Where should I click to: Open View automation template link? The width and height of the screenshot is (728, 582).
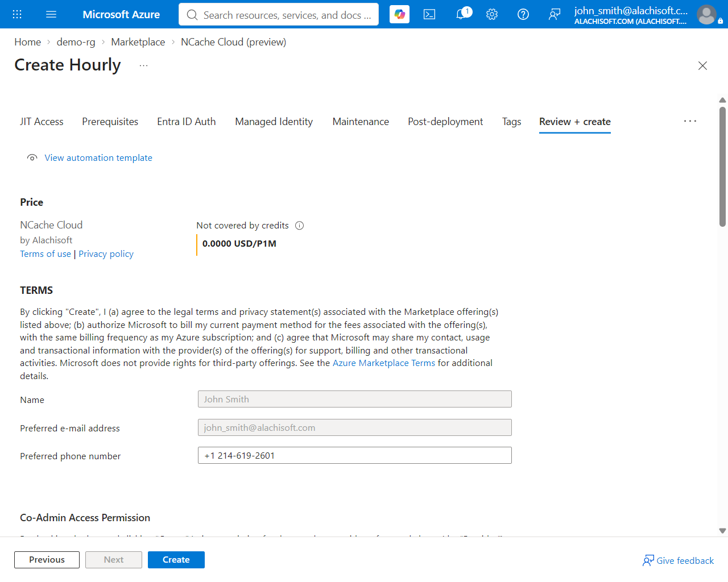coord(98,158)
